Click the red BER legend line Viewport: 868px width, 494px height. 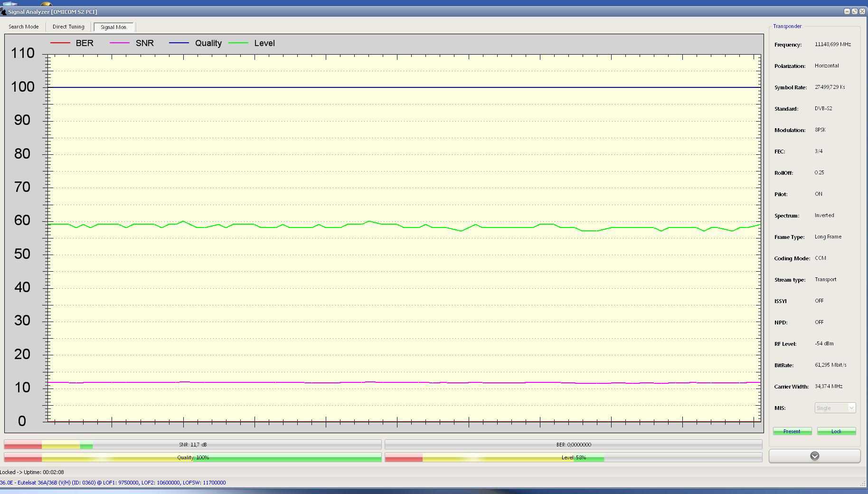[60, 43]
